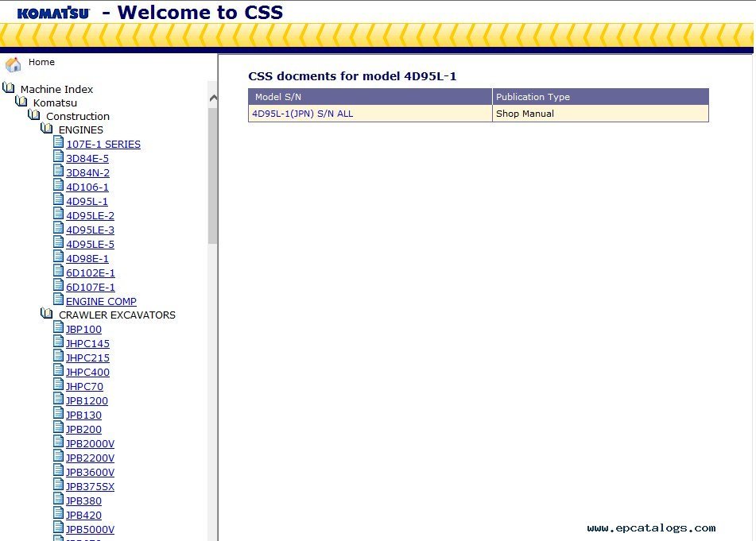Click the document icon beside JPB3600V
Viewport: 756px width, 541px height.
coord(58,470)
